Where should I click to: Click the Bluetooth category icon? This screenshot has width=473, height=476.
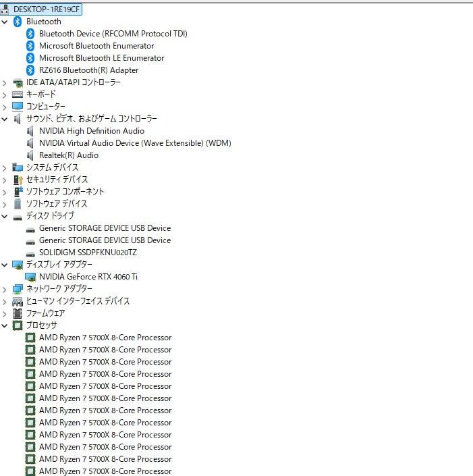(x=18, y=22)
